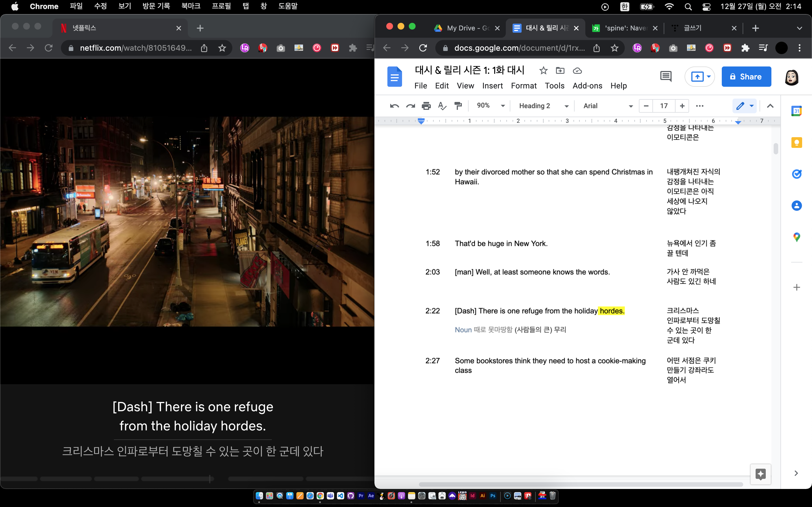Screen dimensions: 812x507
Task: Click the Netflix video progress bar
Action: pos(168,479)
